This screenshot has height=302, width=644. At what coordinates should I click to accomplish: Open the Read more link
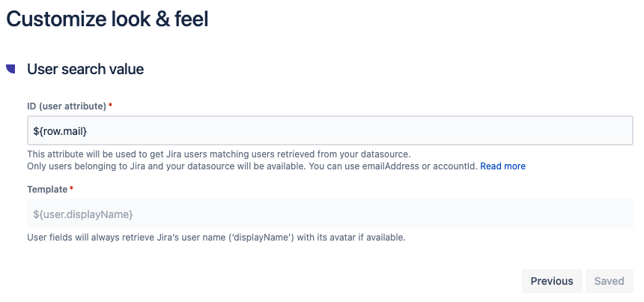pos(502,166)
